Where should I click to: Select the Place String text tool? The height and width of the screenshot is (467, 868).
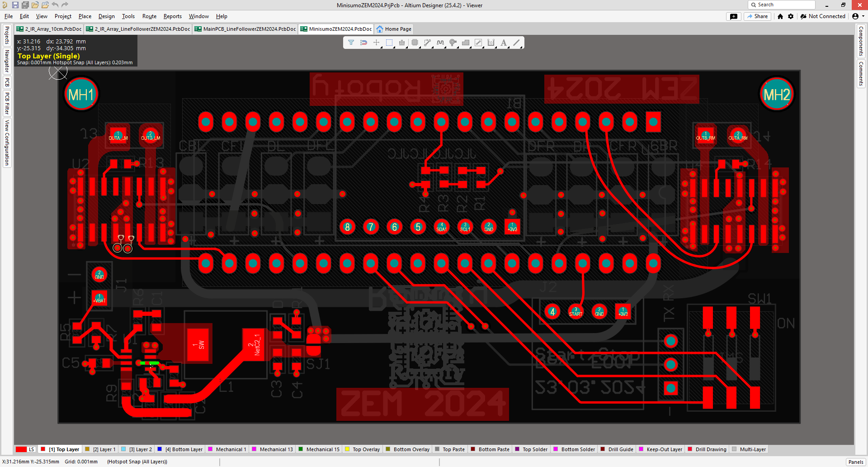point(504,43)
